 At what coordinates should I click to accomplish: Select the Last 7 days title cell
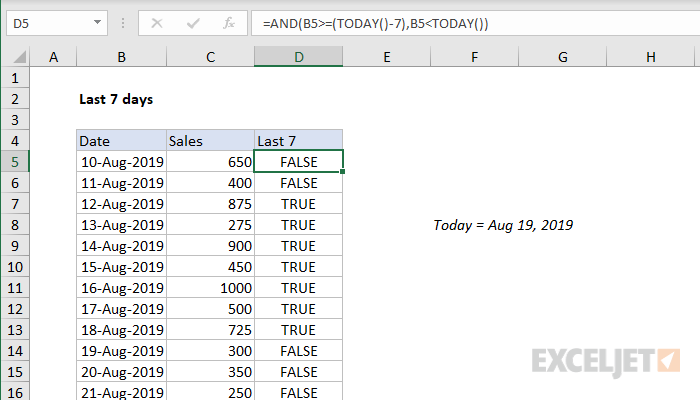116,99
